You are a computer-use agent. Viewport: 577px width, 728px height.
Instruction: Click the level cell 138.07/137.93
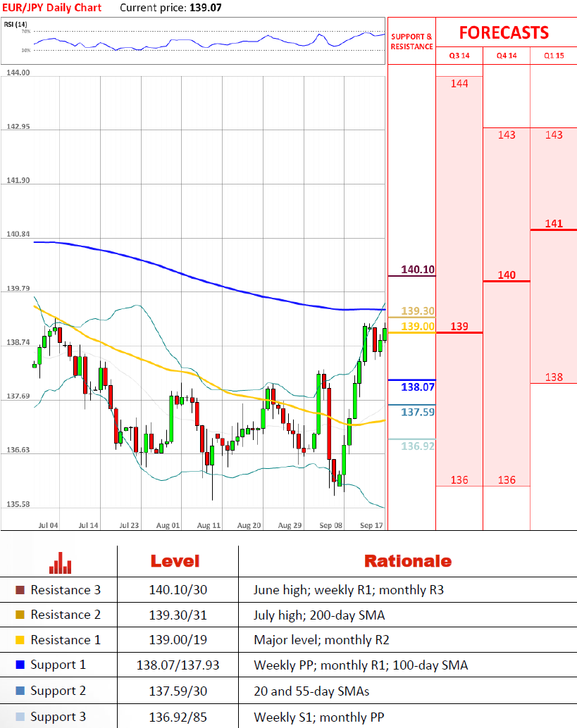point(178,665)
